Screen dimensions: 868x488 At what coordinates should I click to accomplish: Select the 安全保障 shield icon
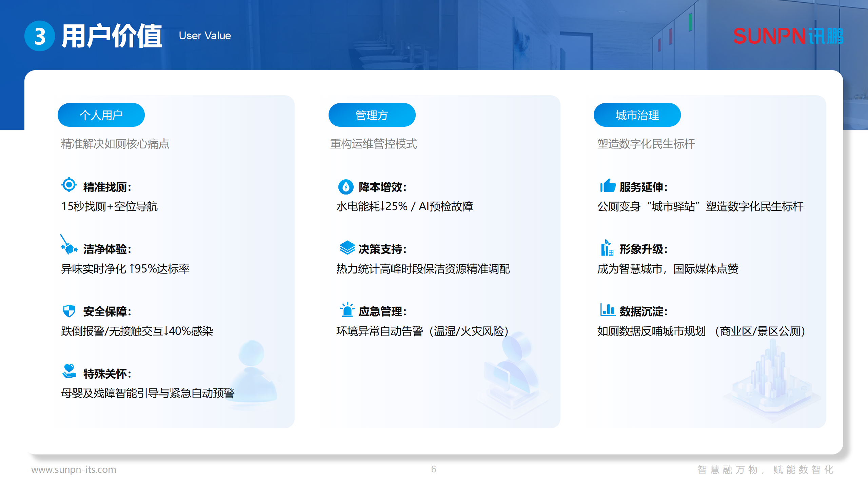click(x=69, y=311)
